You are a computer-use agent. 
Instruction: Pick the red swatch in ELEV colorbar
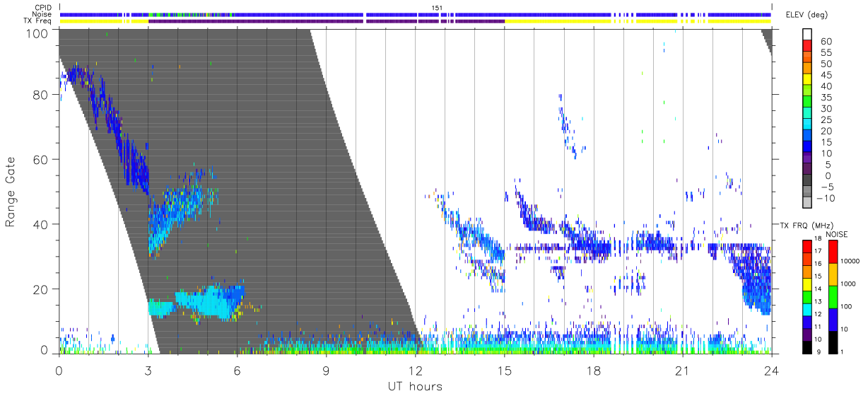[x=807, y=46]
